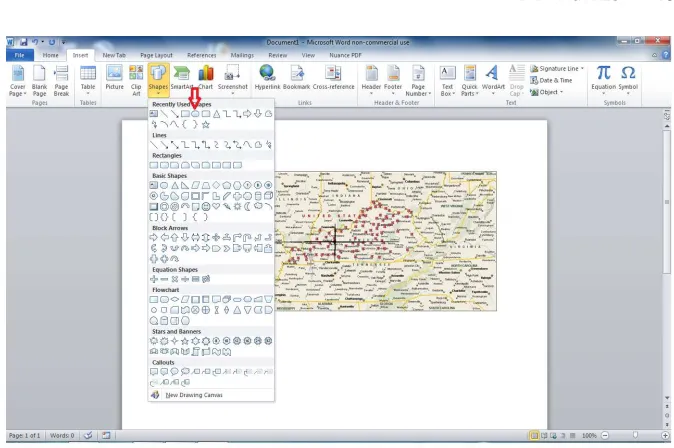Image resolution: width=674 pixels, height=448 pixels.
Task: Select the Scribble tool in Lines section
Action: tap(269, 145)
